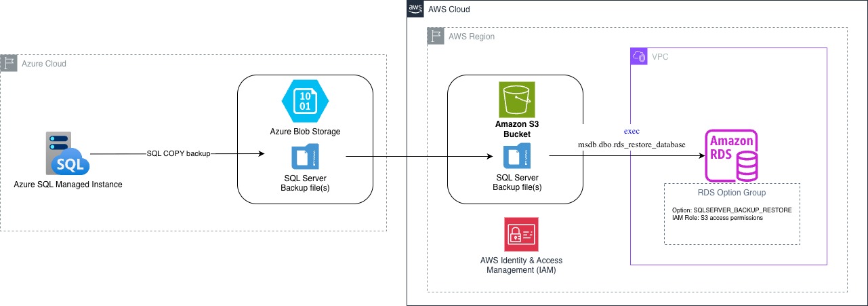The height and width of the screenshot is (306, 868).
Task: Click the 'Azure Blob Storage' caption
Action: tap(305, 131)
